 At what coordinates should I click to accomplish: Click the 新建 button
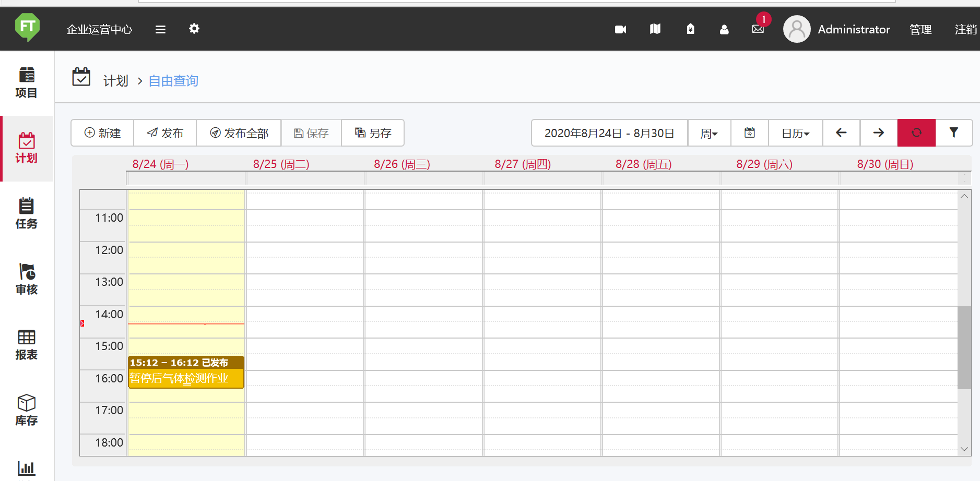[x=102, y=133]
